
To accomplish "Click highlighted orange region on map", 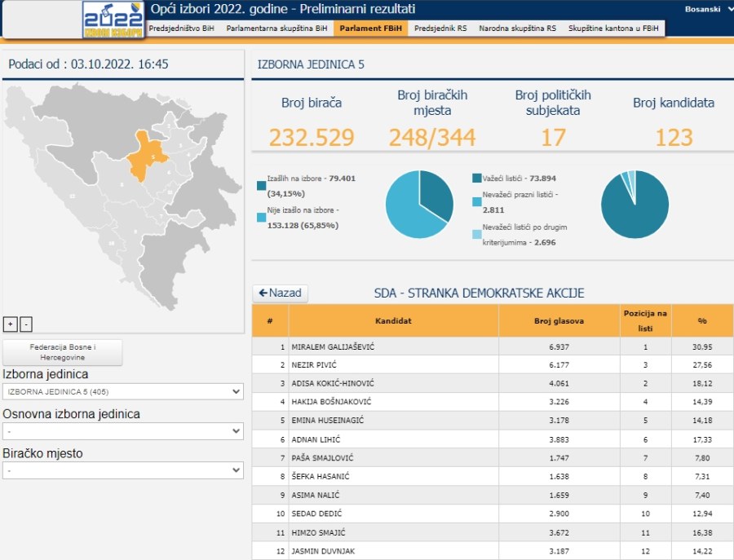I will coord(147,155).
